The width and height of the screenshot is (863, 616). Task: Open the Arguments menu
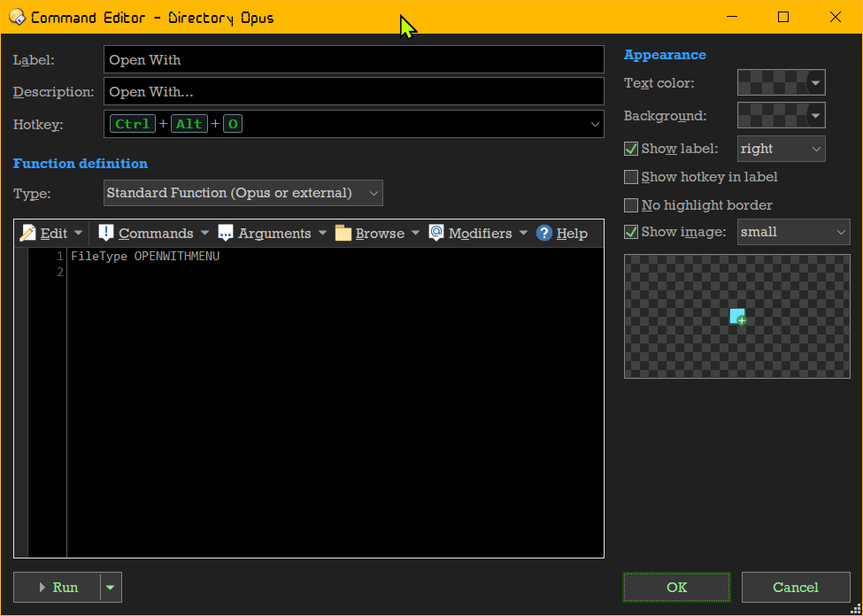[273, 234]
